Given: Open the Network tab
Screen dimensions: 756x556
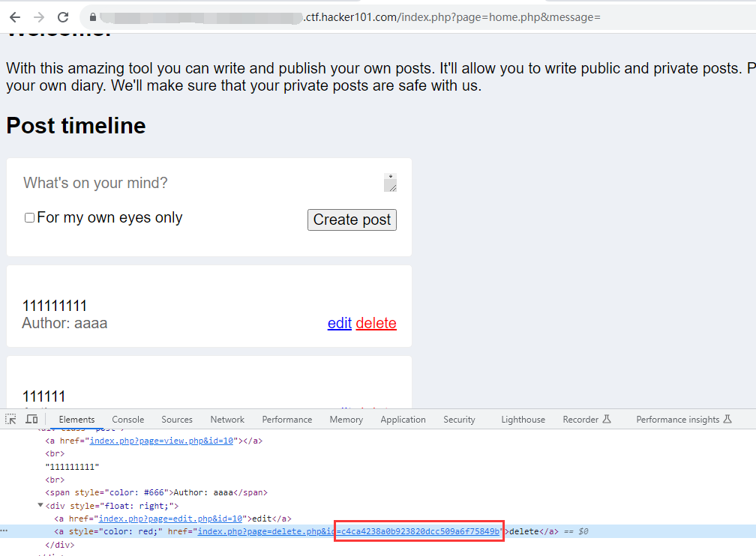Looking at the screenshot, I should (x=227, y=420).
